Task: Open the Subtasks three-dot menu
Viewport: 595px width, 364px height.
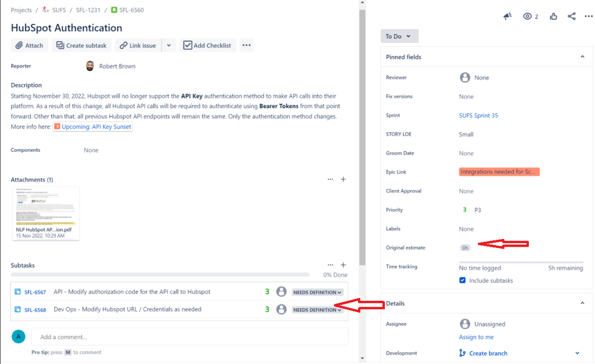Action: tap(330, 265)
